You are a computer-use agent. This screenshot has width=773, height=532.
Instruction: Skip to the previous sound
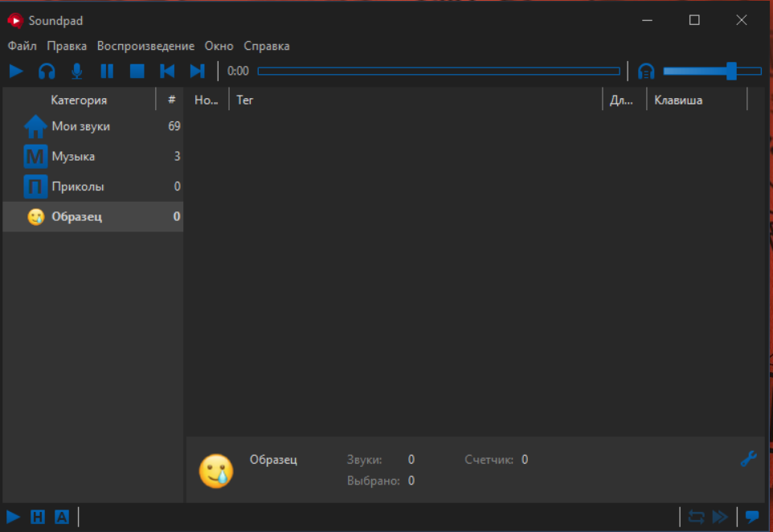point(167,71)
